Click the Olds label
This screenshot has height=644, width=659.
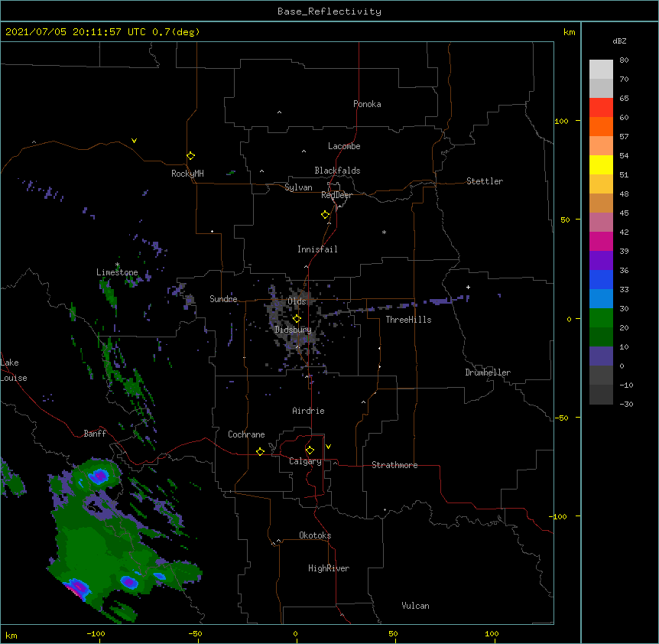click(297, 301)
